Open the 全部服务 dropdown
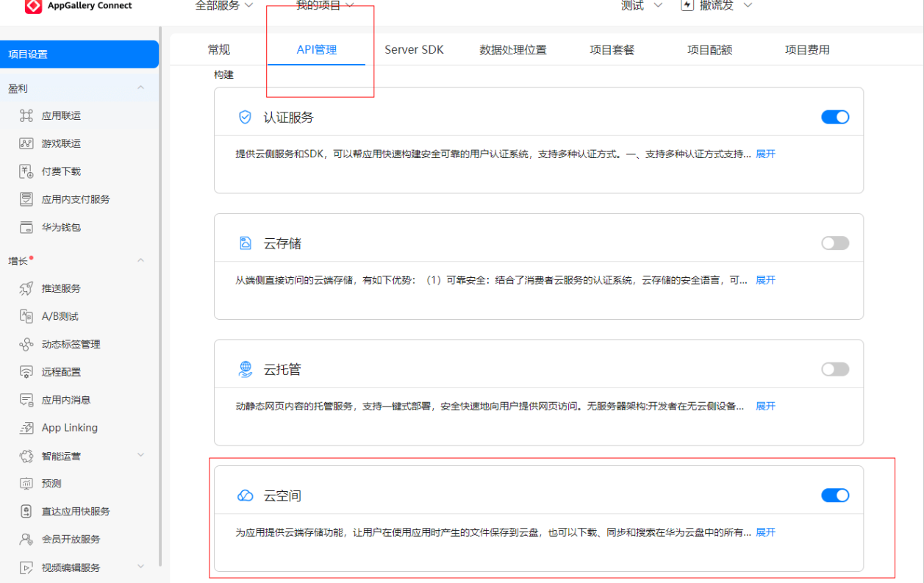This screenshot has width=924, height=583. pos(224,5)
